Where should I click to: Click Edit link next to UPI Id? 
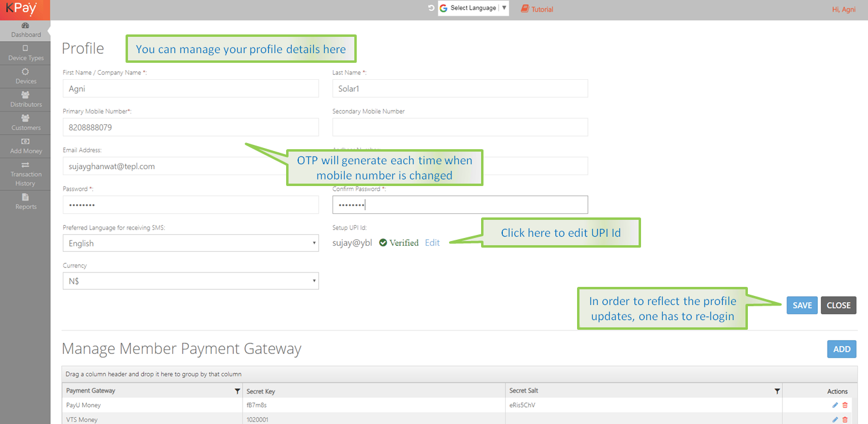432,243
